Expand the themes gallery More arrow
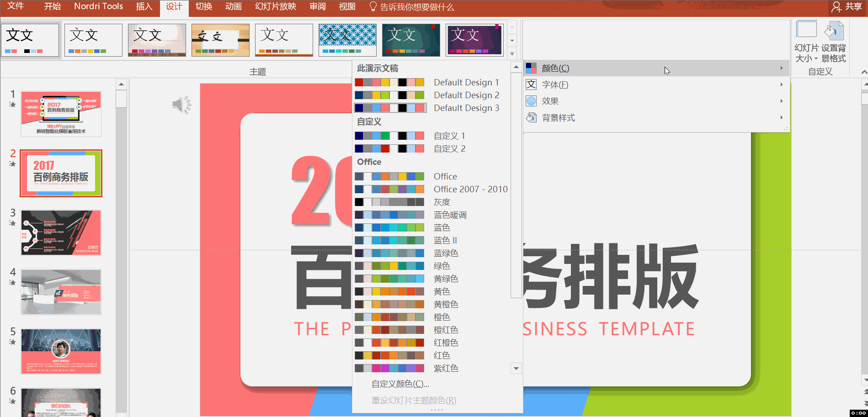Screen dimensions: 868x417 [x=512, y=53]
